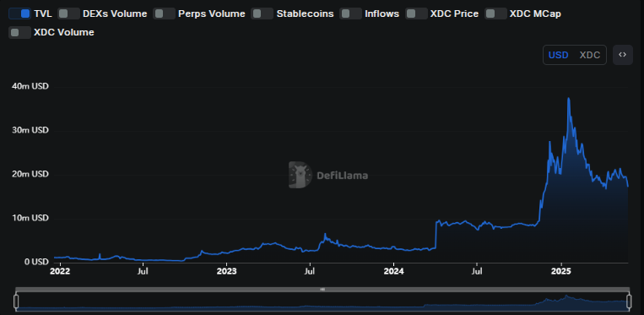Screen dimensions: 644x315
Task: Switch denomination to XDC
Action: [x=590, y=55]
